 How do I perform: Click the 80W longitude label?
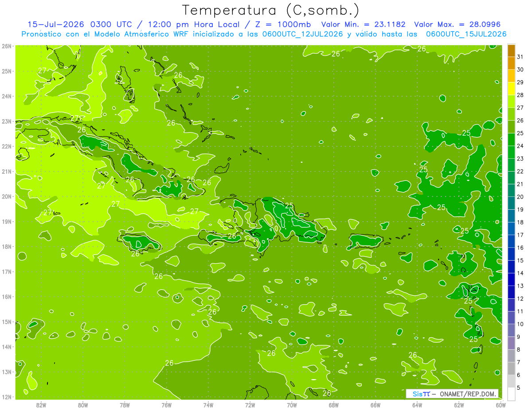point(83,405)
